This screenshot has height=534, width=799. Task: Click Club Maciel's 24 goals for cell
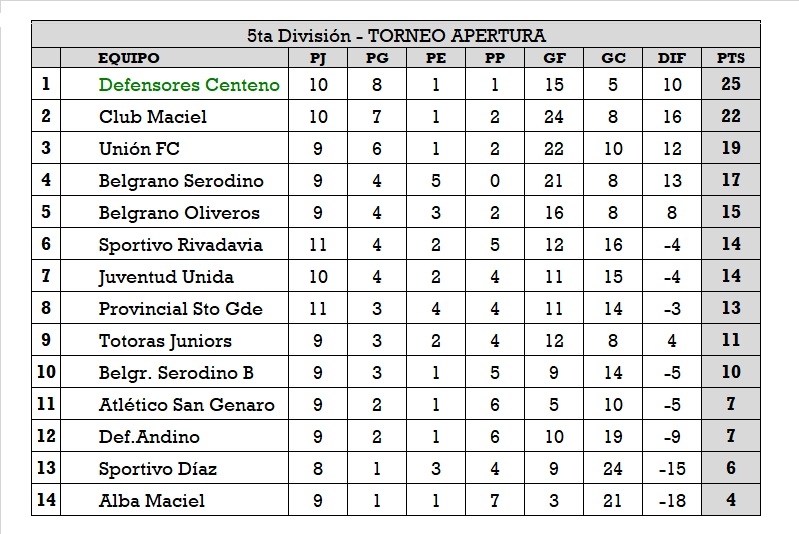554,116
